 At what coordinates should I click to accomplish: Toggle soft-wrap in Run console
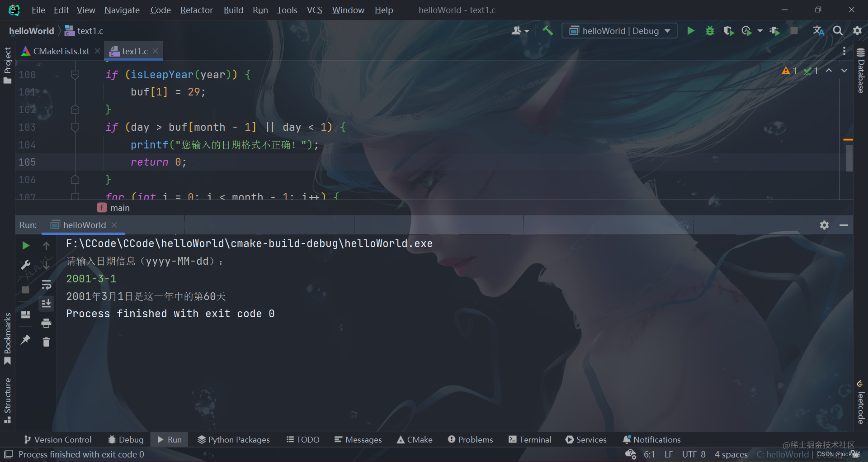(x=46, y=285)
